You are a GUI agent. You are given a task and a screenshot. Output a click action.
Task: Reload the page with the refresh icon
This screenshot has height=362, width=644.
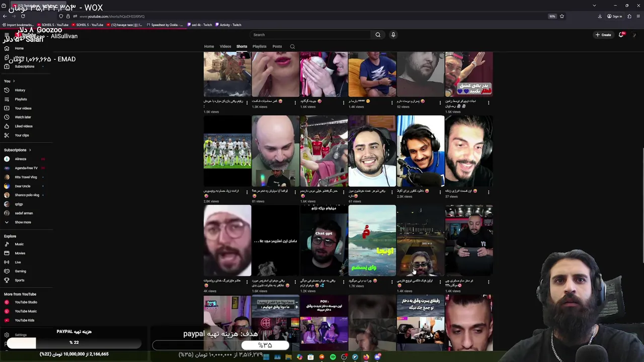coord(23,16)
